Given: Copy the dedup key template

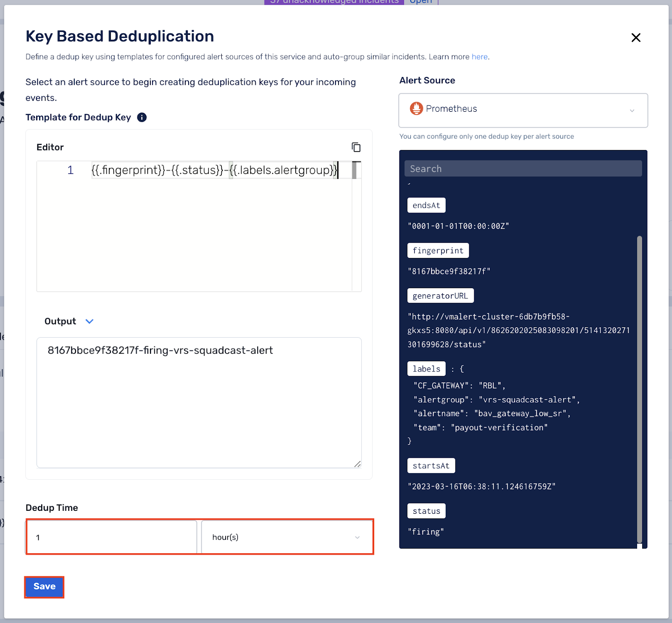Looking at the screenshot, I should (x=356, y=147).
